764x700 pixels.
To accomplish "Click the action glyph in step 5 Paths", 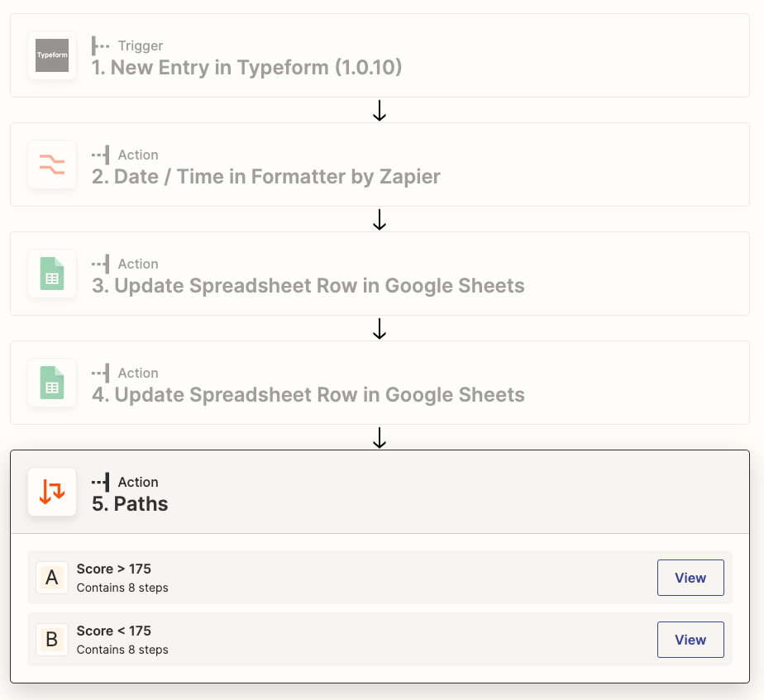I will (x=100, y=483).
